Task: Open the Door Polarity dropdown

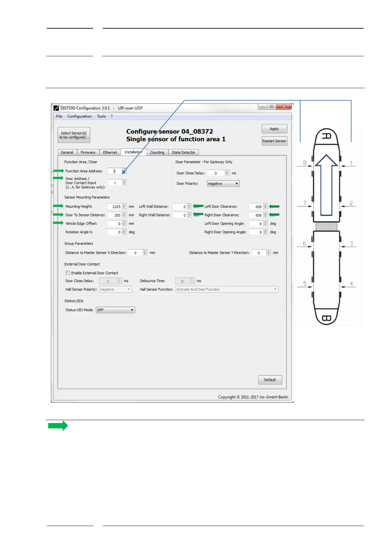Action: [x=223, y=184]
